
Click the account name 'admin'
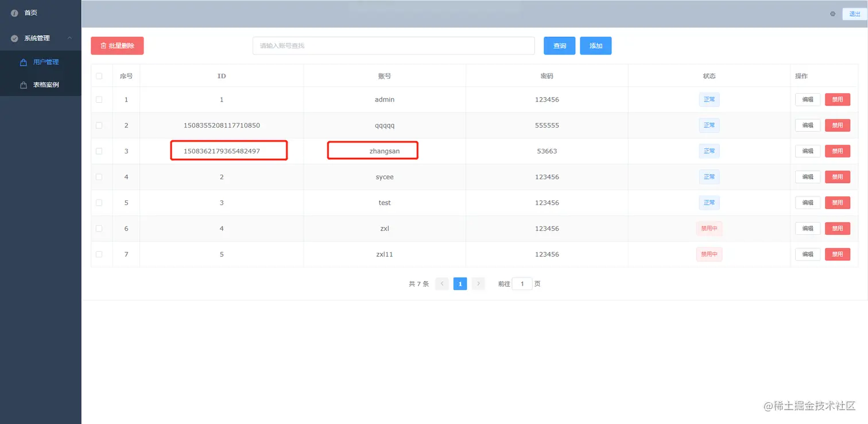point(385,99)
